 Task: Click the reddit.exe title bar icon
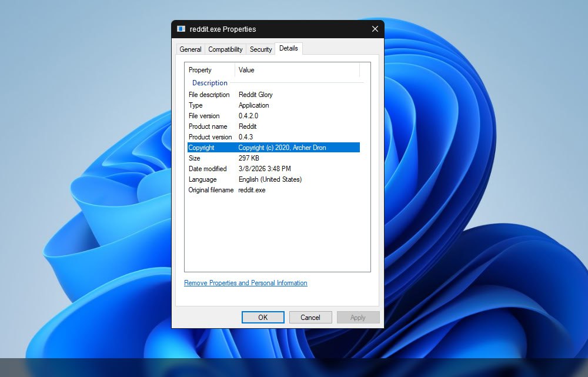[x=181, y=29]
